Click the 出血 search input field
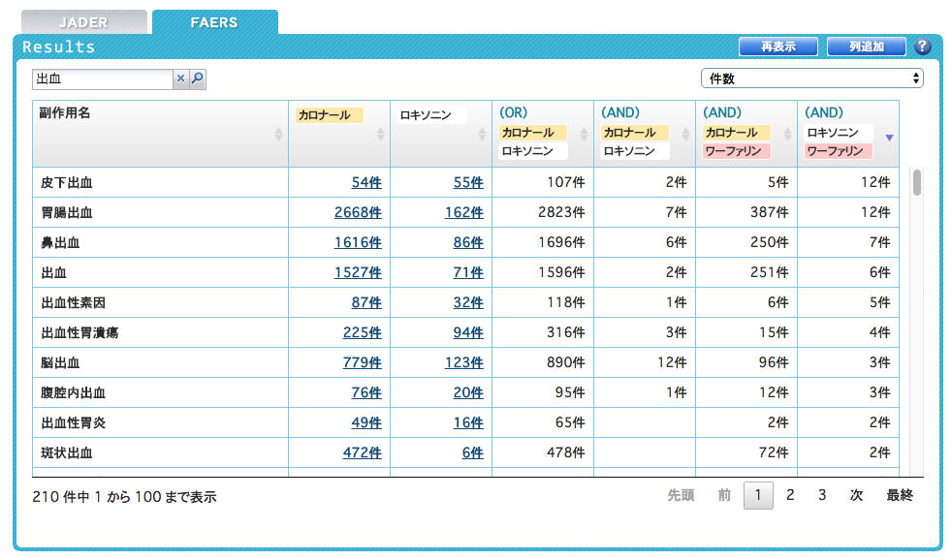The height and width of the screenshot is (560, 952). [x=102, y=79]
